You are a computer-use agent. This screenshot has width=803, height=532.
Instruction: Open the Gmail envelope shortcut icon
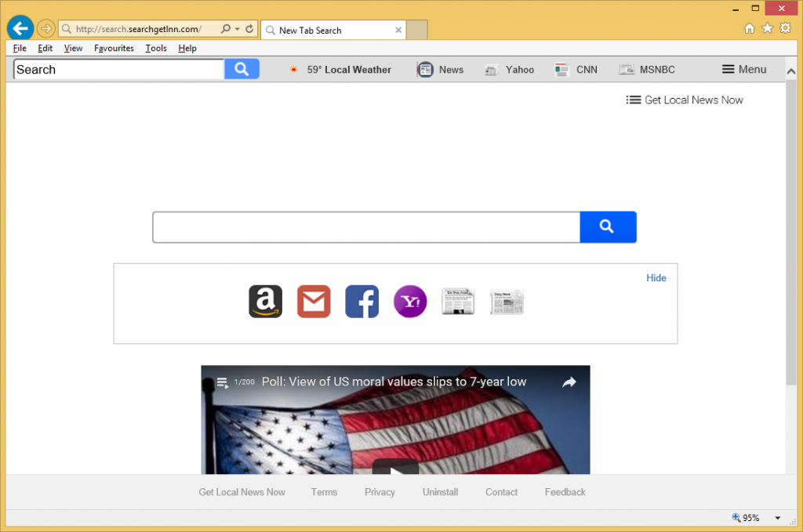pyautogui.click(x=314, y=302)
